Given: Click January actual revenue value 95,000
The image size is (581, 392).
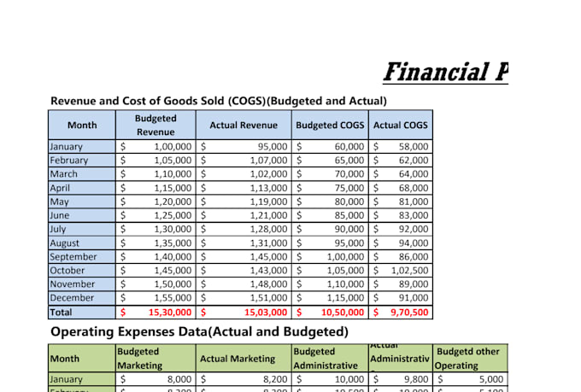Looking at the screenshot, I should coord(244,146).
